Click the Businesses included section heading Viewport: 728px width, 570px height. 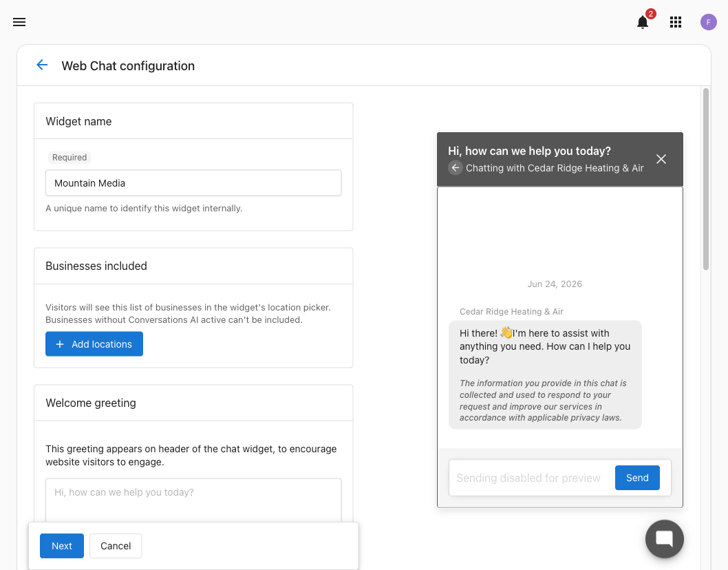pyautogui.click(x=96, y=266)
